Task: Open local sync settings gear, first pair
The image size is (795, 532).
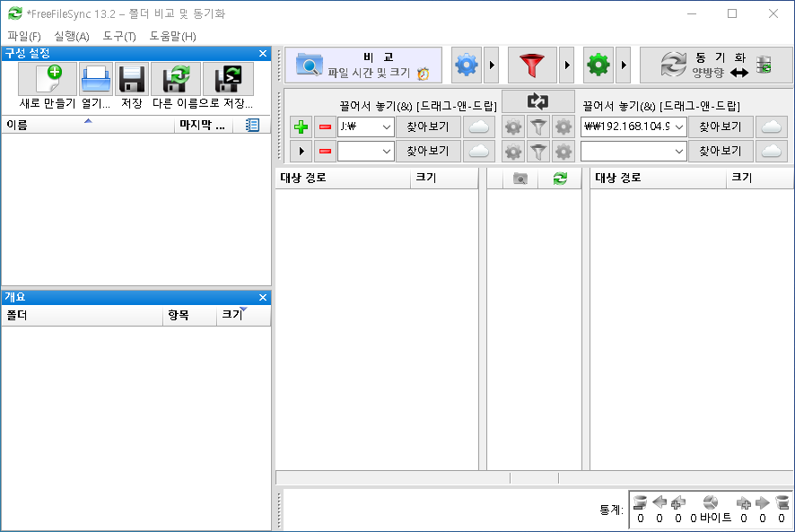Action: [x=563, y=126]
